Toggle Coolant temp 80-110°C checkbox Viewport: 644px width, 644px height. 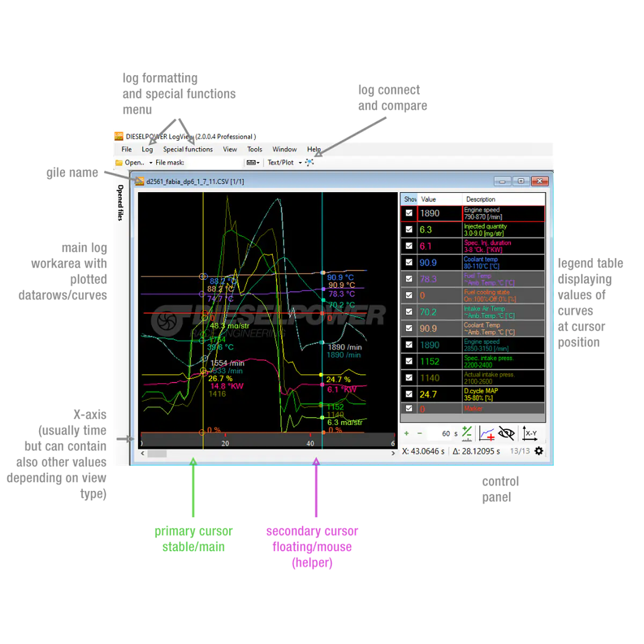[409, 262]
